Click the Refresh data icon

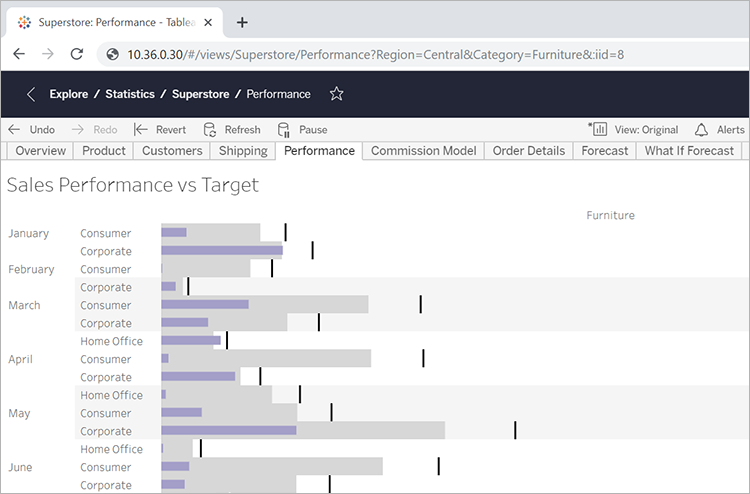[210, 130]
